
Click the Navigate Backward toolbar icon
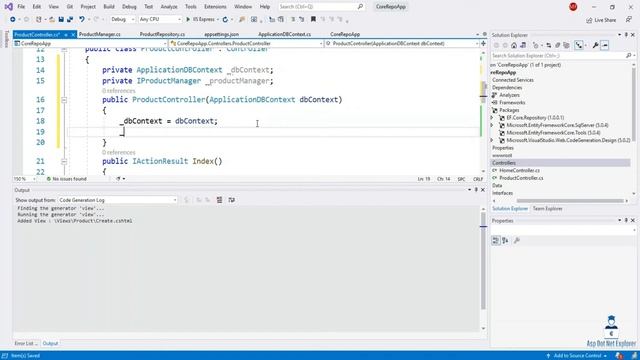pyautogui.click(x=13, y=19)
